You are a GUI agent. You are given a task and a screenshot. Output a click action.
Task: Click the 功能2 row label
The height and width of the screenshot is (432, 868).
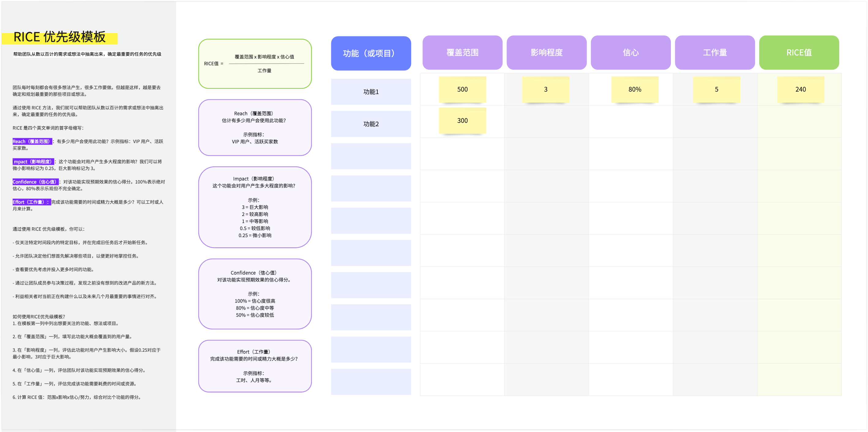(371, 124)
